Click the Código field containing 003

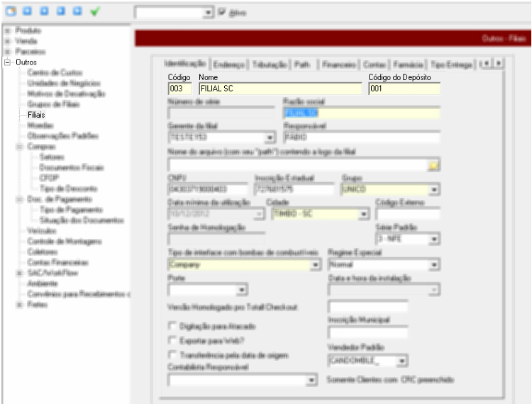point(180,89)
